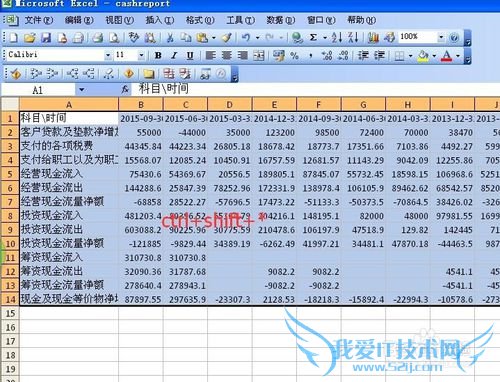
Task: Open the font color dropdown arrow
Action: [458, 56]
